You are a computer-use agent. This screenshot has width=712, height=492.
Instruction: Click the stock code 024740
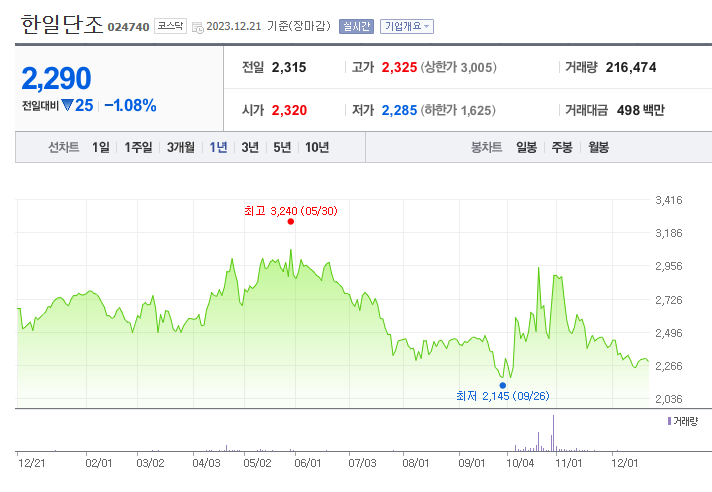[129, 27]
